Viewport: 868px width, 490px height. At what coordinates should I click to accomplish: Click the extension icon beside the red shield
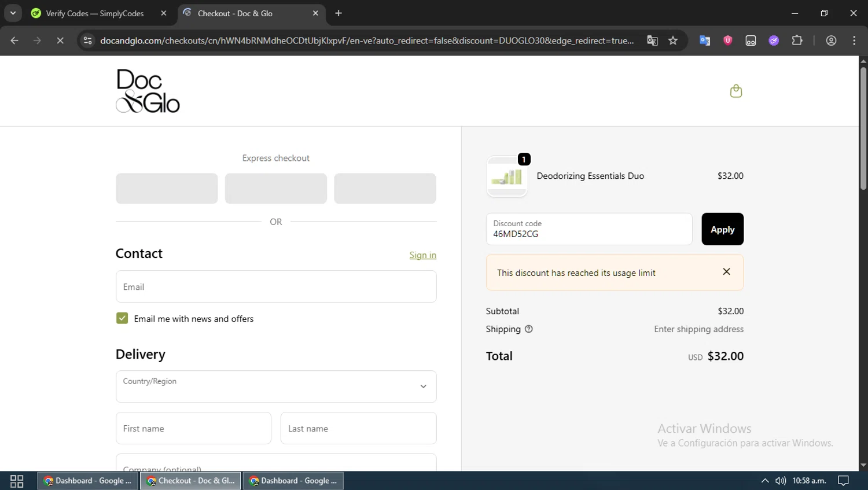751,40
